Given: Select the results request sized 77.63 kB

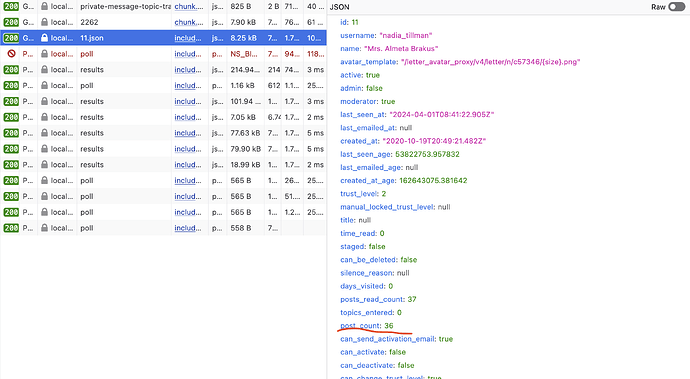Looking at the screenshot, I should pos(92,133).
